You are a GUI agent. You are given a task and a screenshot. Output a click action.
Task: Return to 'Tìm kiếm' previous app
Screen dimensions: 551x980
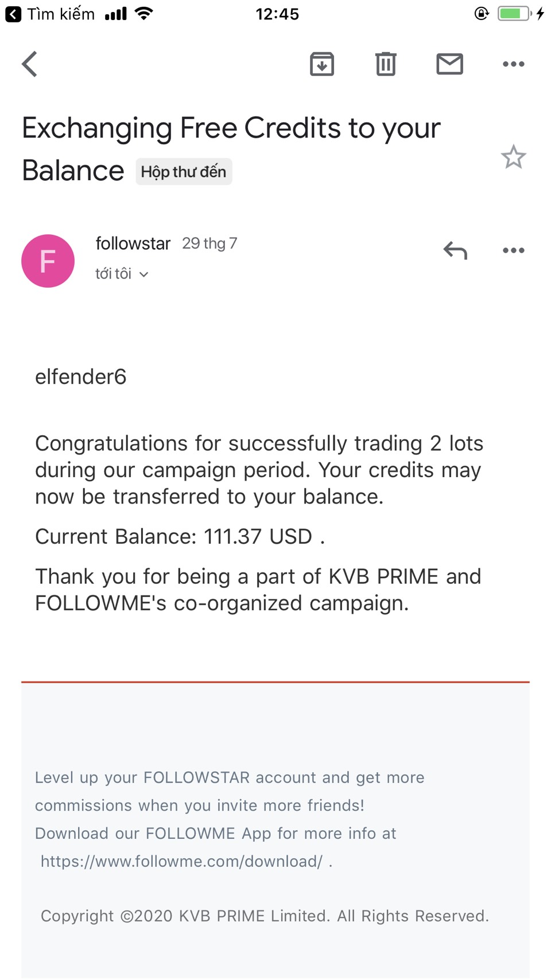click(51, 14)
